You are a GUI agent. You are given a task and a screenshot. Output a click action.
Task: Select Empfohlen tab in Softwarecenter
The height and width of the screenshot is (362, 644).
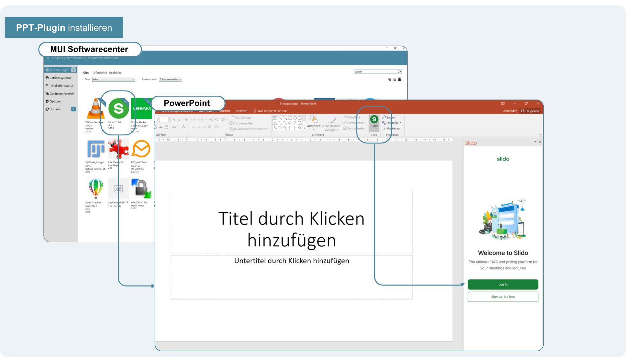115,73
